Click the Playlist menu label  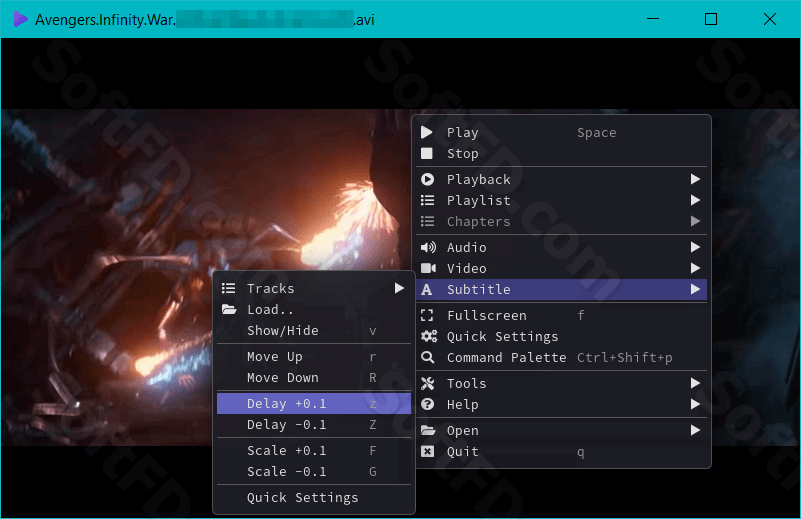pyautogui.click(x=479, y=201)
